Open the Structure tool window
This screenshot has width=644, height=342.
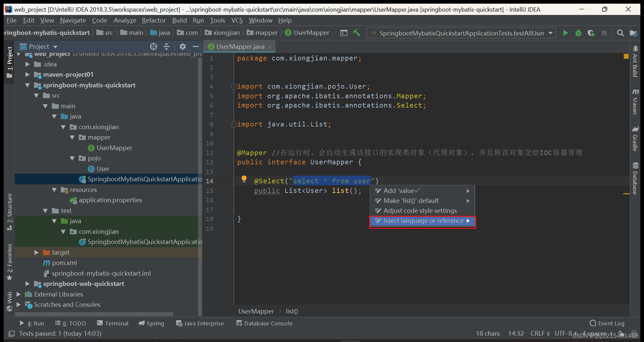click(9, 212)
